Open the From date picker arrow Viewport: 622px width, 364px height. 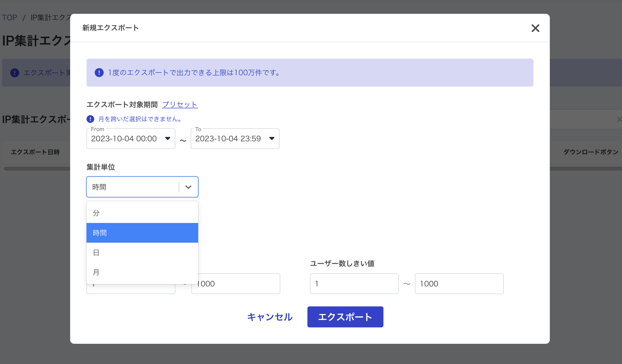pyautogui.click(x=168, y=138)
